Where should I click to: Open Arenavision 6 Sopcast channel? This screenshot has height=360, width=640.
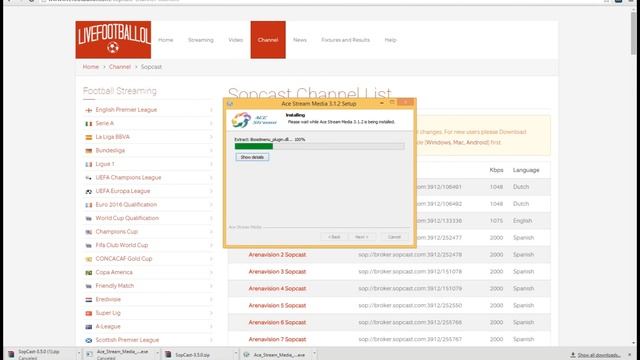pyautogui.click(x=277, y=322)
